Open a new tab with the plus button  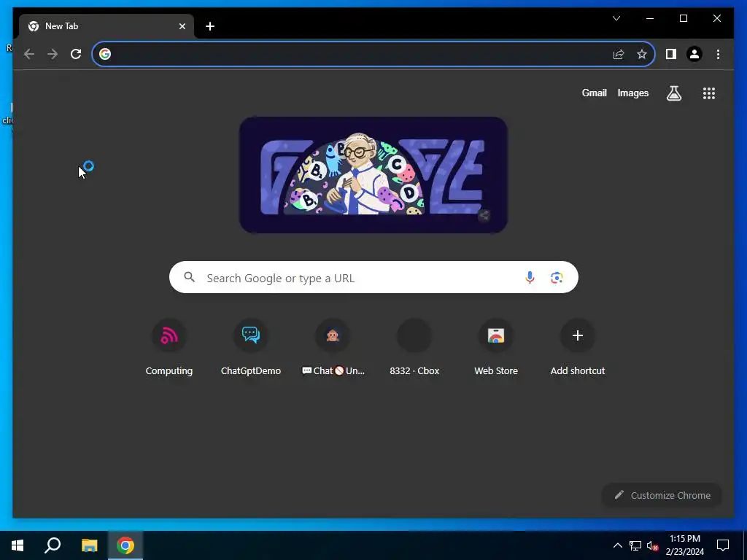click(210, 26)
